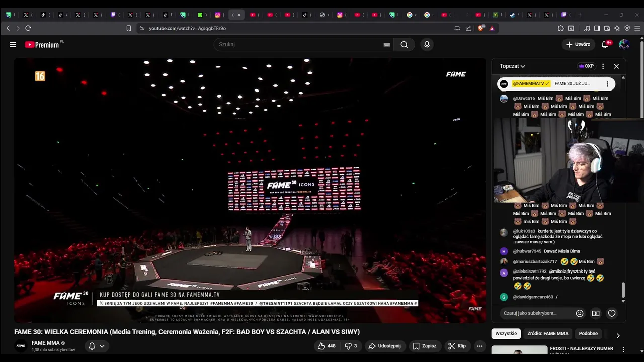
Task: Click the FAME 30 video player
Action: coord(250,191)
